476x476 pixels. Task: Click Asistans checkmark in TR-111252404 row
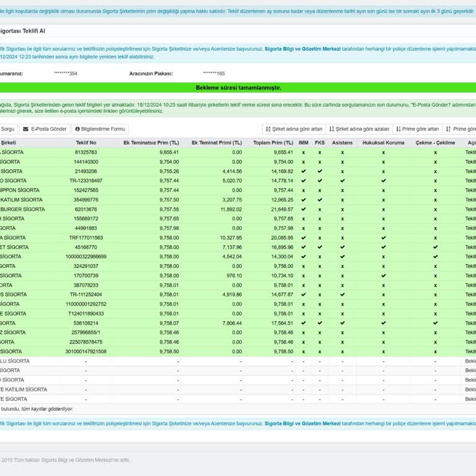tap(342, 294)
